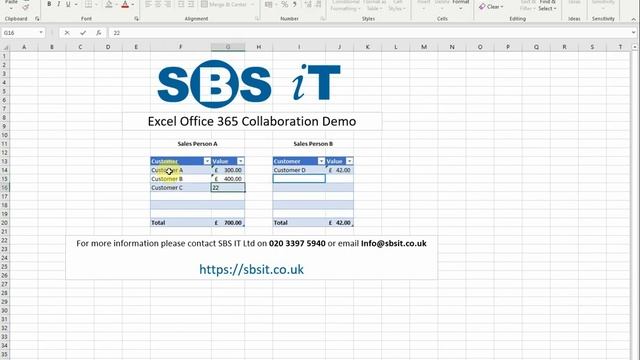Select total cell in Sales Person B table

(x=340, y=223)
